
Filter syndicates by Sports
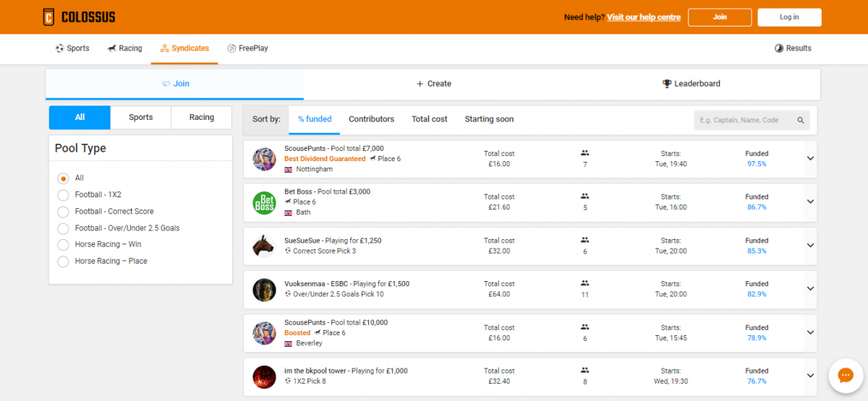pos(141,117)
